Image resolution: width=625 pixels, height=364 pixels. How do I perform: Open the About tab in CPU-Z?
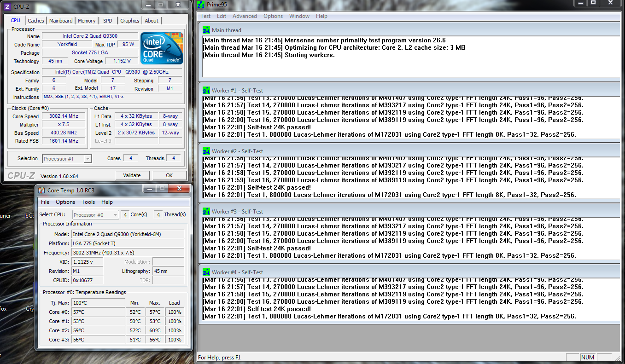tap(152, 21)
